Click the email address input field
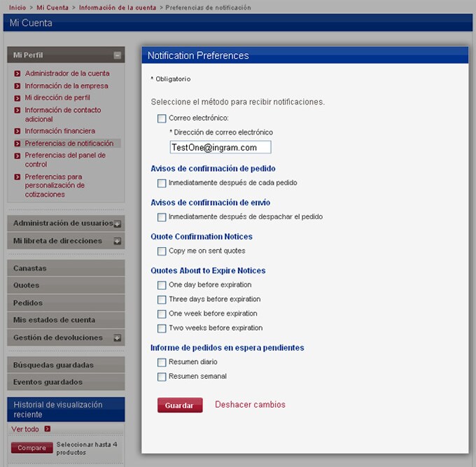The width and height of the screenshot is (476, 467). click(x=220, y=147)
